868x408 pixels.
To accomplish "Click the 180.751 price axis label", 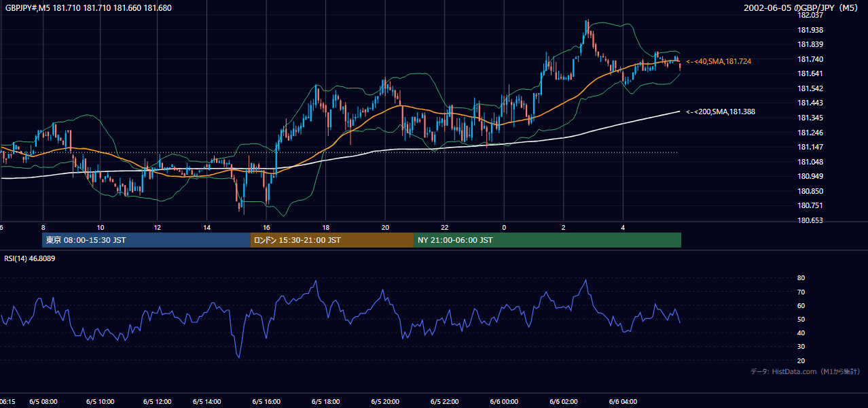I will tap(810, 205).
